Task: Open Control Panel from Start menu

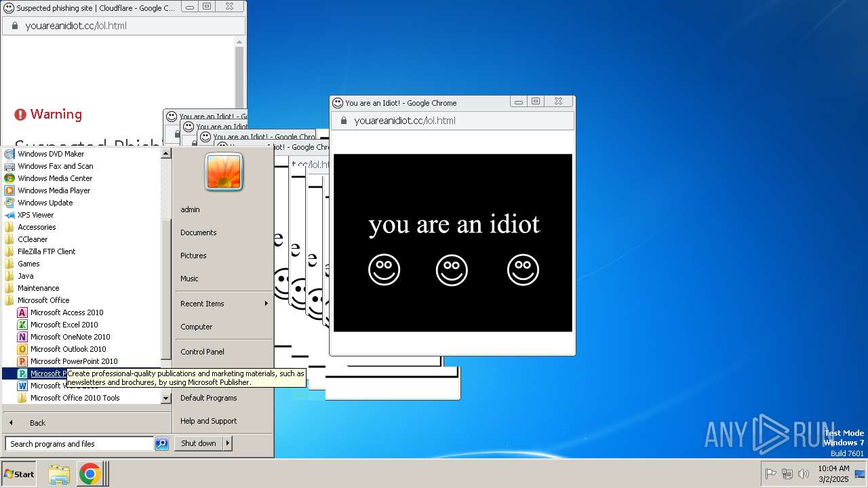Action: pyautogui.click(x=202, y=352)
